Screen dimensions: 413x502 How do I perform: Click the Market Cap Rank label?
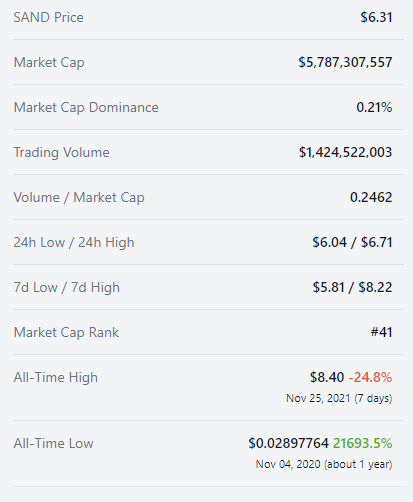click(x=66, y=333)
